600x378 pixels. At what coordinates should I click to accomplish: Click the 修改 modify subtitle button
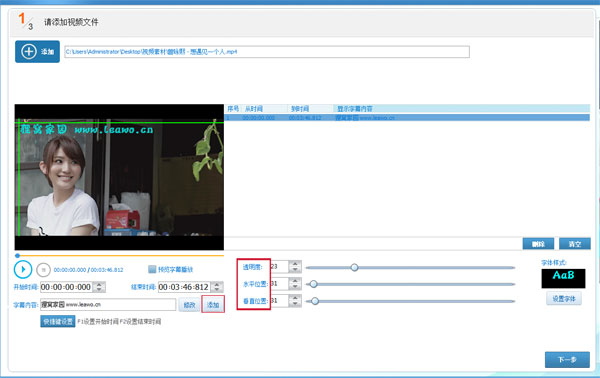[x=189, y=305]
